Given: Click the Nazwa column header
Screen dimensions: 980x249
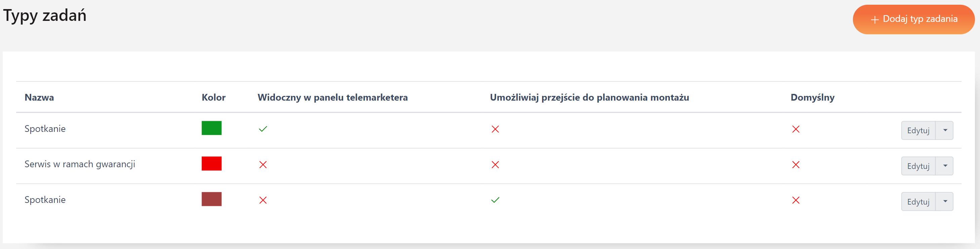Looking at the screenshot, I should pos(39,98).
